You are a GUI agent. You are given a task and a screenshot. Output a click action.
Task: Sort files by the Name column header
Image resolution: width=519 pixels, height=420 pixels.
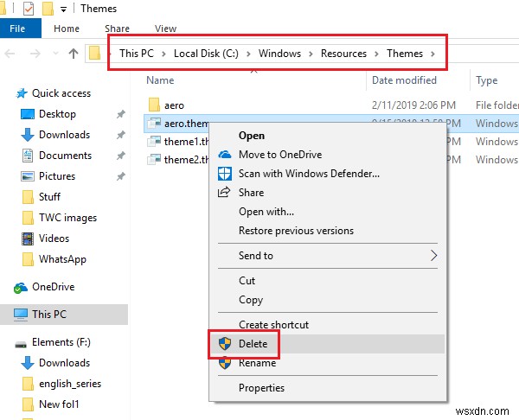coord(160,80)
